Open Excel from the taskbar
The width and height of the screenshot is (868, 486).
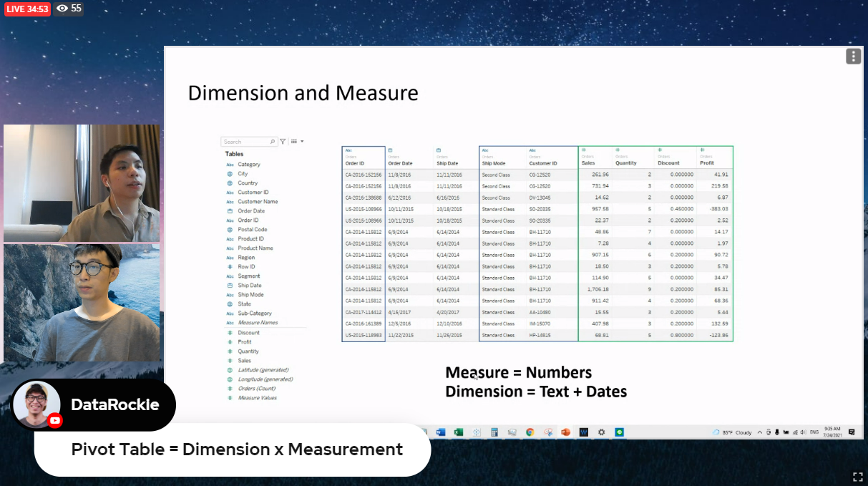[x=458, y=432]
